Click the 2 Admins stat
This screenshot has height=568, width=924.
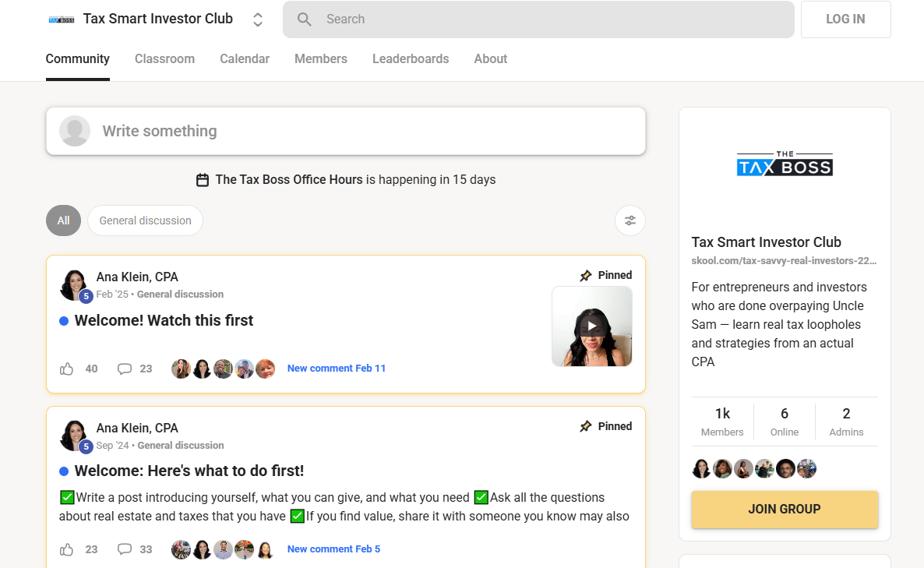(846, 422)
